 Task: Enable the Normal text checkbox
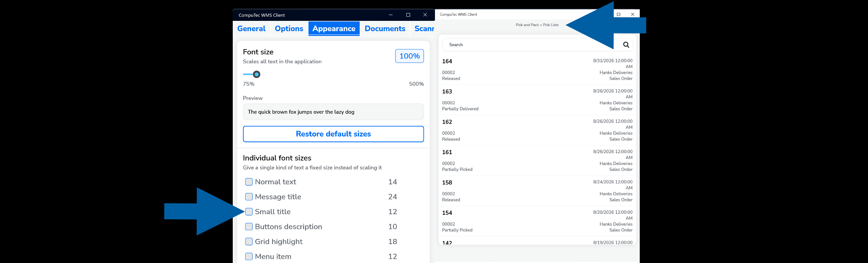[249, 182]
